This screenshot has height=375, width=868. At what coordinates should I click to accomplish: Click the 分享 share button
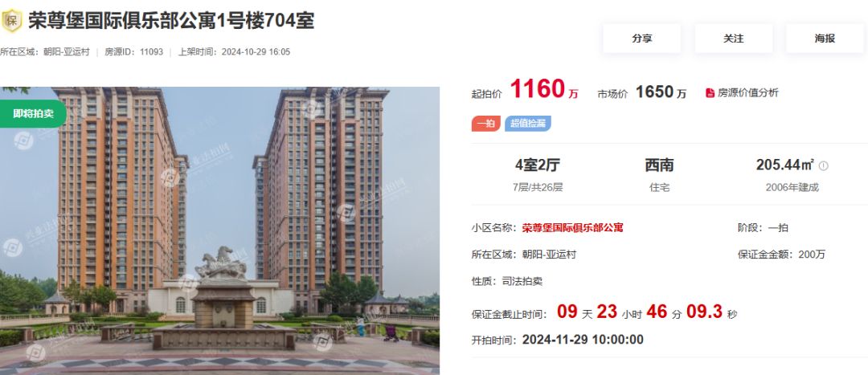[x=641, y=39]
